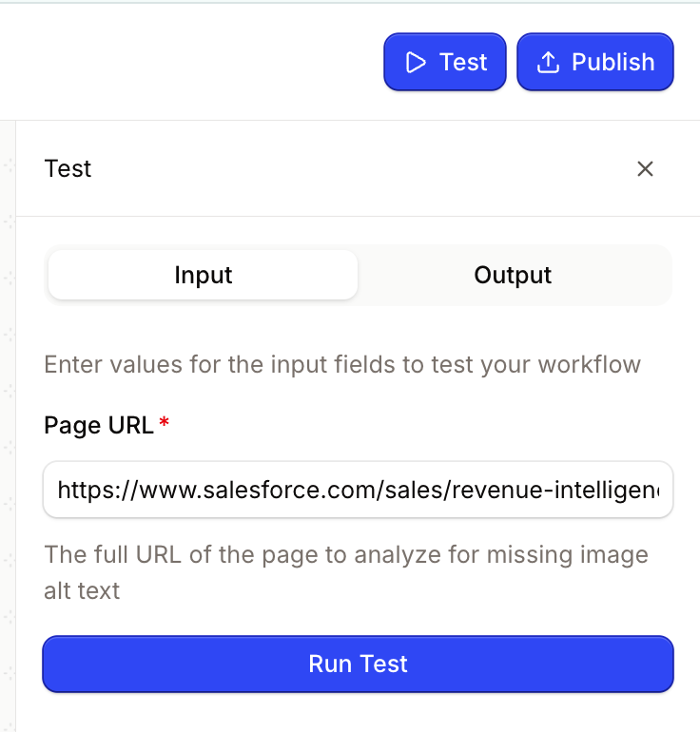The image size is (700, 732).
Task: Place cursor at truncated end of salesforce URL
Action: pos(658,490)
